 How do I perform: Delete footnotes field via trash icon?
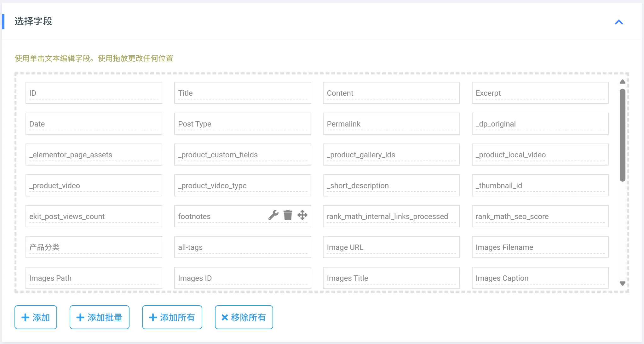288,215
